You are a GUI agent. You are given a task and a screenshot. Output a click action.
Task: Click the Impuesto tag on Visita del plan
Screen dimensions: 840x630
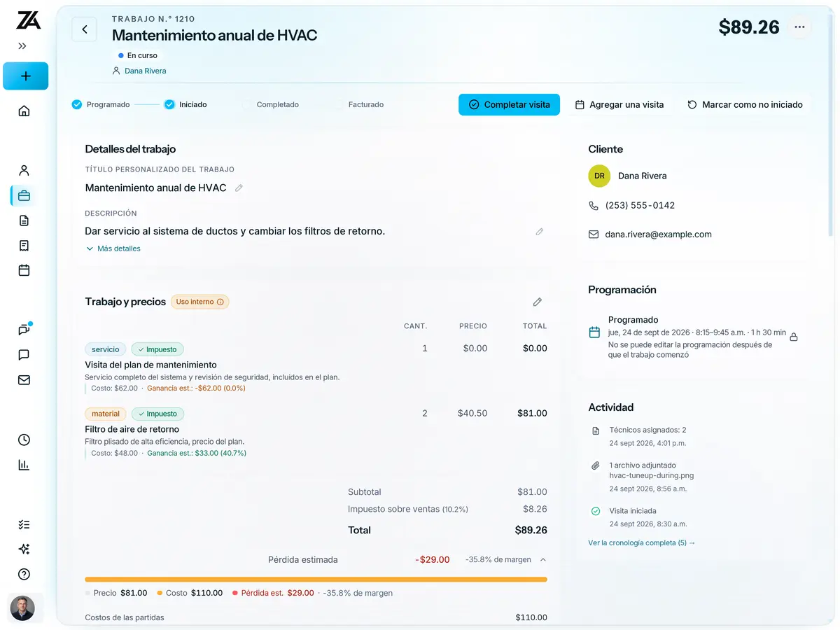157,349
